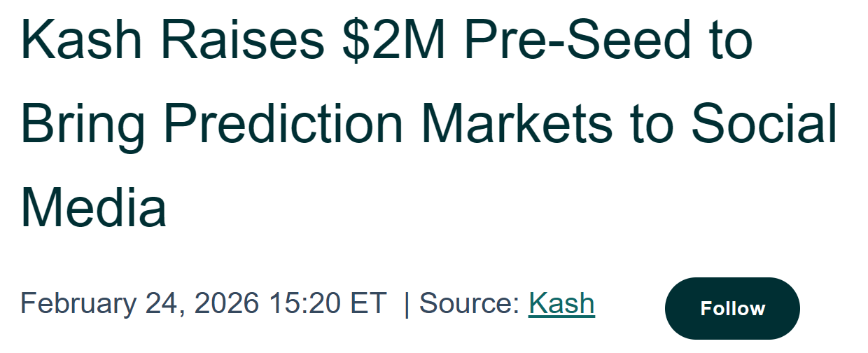Click the "Source:" label text
This screenshot has height=353, width=868.
click(x=469, y=304)
